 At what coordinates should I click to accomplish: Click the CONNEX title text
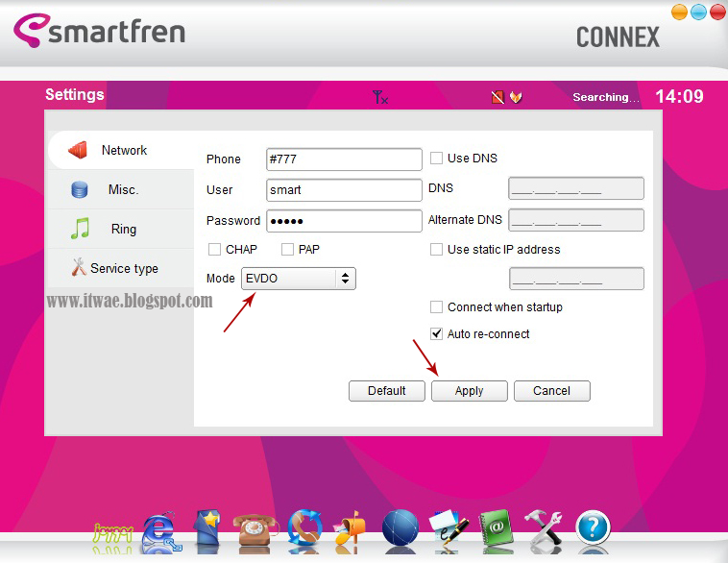coord(618,37)
